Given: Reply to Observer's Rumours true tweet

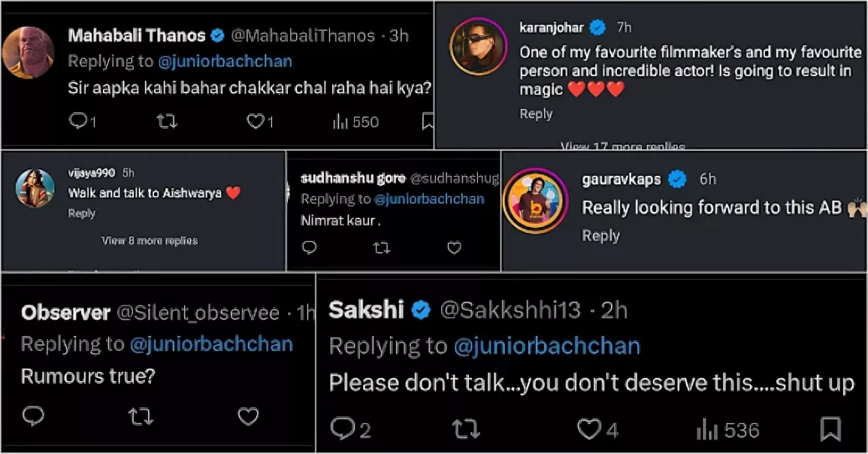Looking at the screenshot, I should pos(33,416).
